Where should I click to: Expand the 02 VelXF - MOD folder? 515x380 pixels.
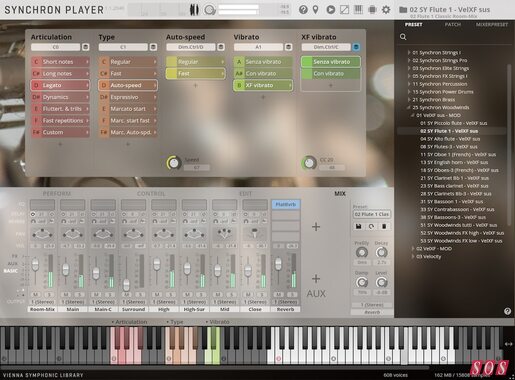coord(413,249)
